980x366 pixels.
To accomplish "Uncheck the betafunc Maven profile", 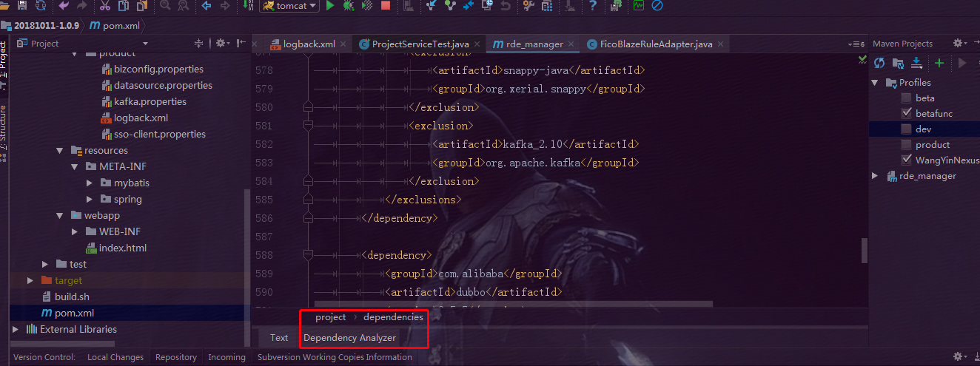I will click(x=907, y=113).
